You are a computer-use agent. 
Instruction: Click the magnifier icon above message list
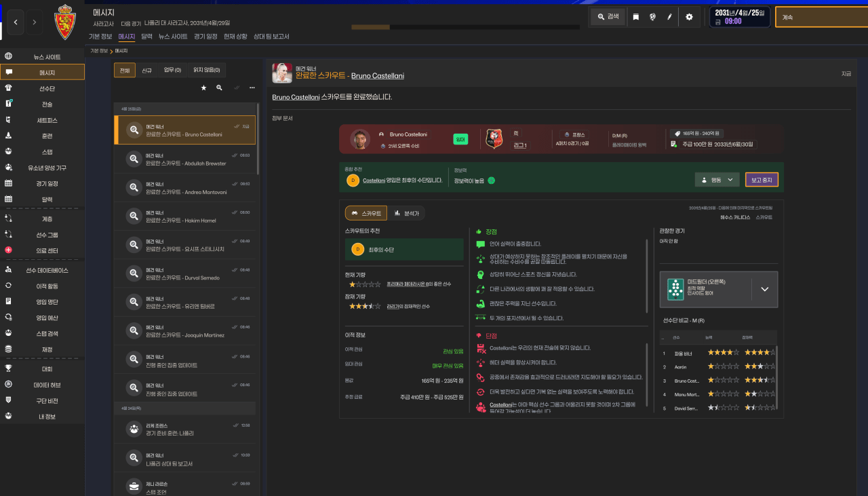click(x=219, y=88)
